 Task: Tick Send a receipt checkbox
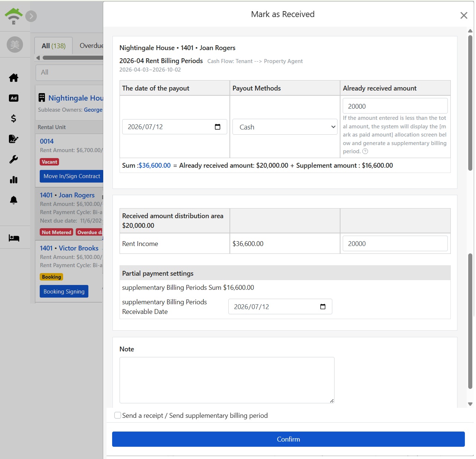click(x=118, y=415)
